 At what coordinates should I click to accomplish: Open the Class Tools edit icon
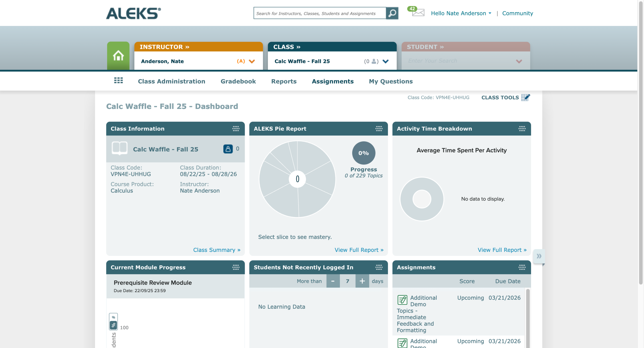click(525, 97)
